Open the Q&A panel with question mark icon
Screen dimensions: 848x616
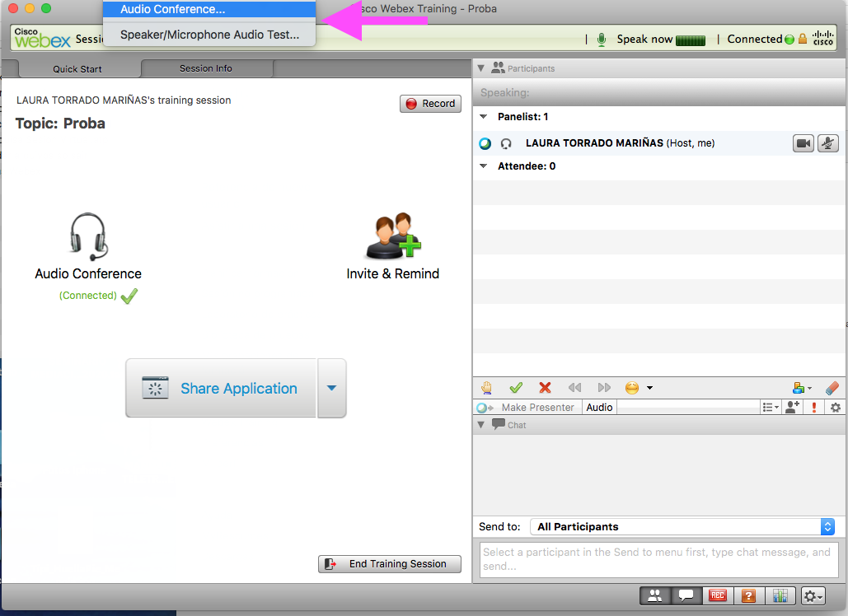(x=748, y=596)
